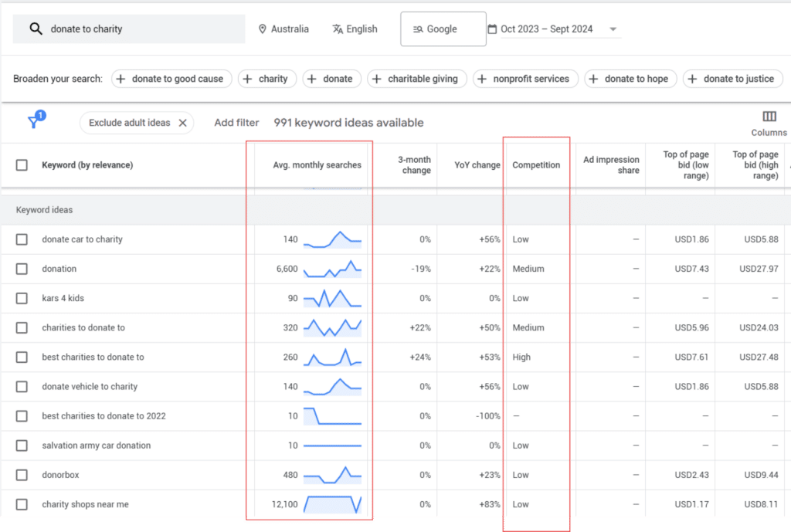The width and height of the screenshot is (791, 532).
Task: Open the date range dropdown arrow
Action: click(x=613, y=29)
